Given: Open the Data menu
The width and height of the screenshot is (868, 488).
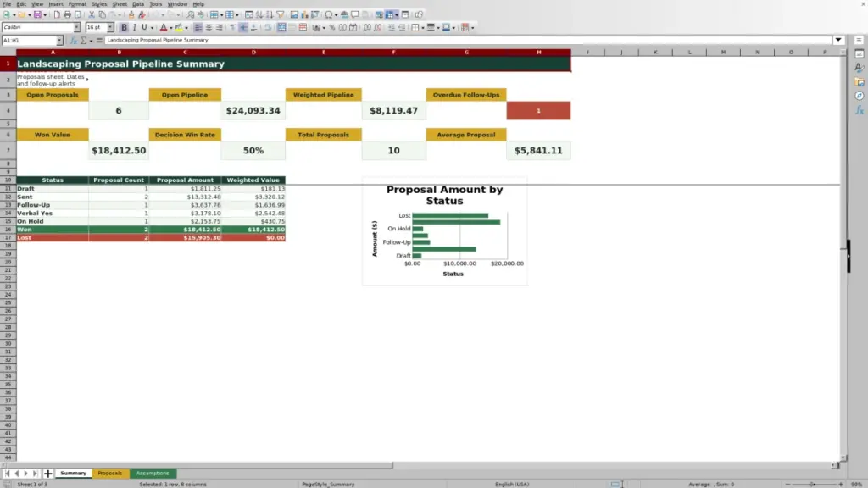Looking at the screenshot, I should 138,4.
